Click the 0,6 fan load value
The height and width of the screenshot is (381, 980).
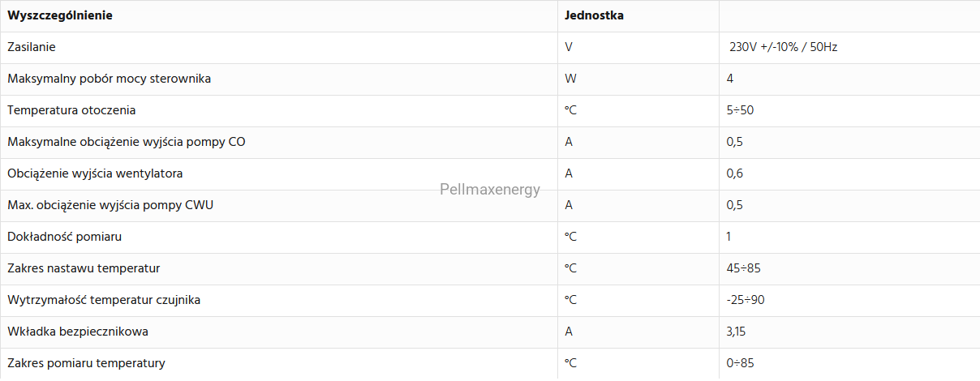tap(735, 173)
